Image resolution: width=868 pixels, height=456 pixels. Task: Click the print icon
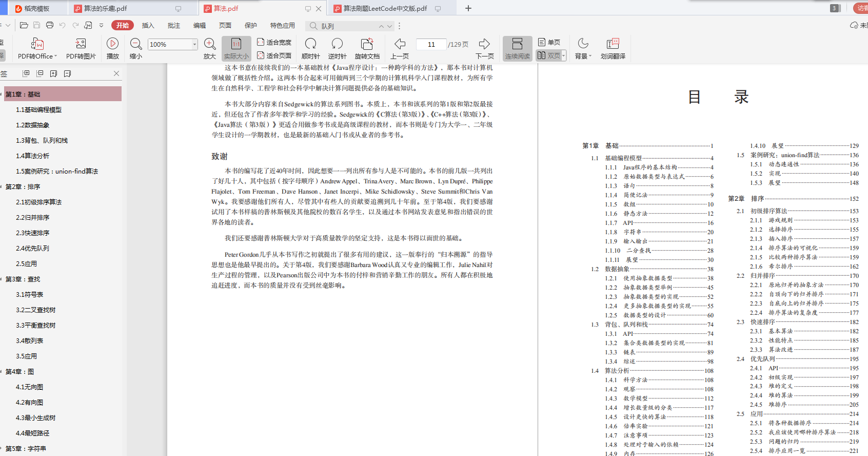pyautogui.click(x=50, y=25)
